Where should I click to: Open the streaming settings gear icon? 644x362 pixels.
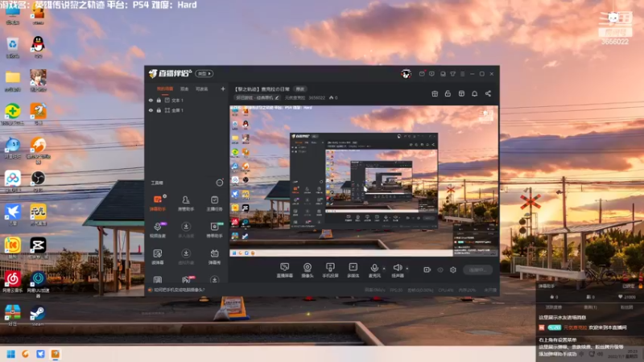click(x=453, y=269)
